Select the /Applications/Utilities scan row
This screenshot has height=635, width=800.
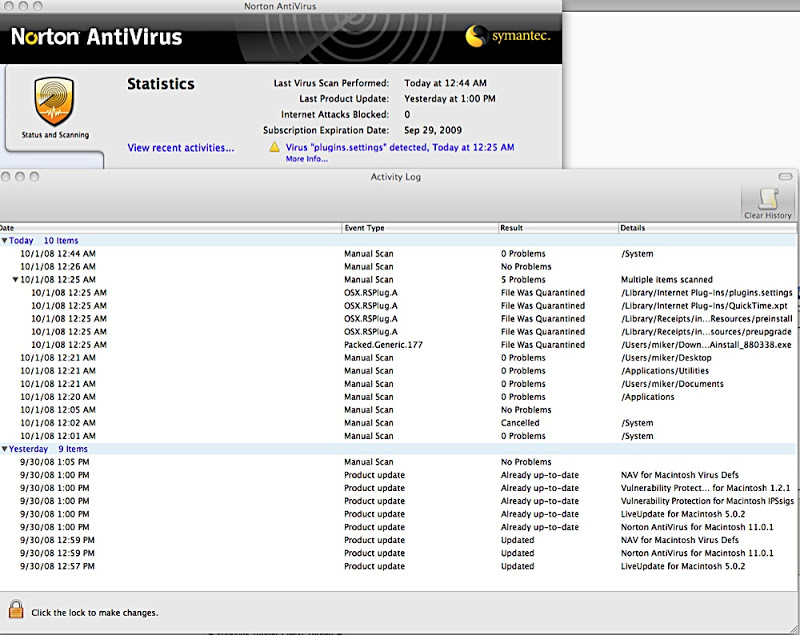[397, 371]
